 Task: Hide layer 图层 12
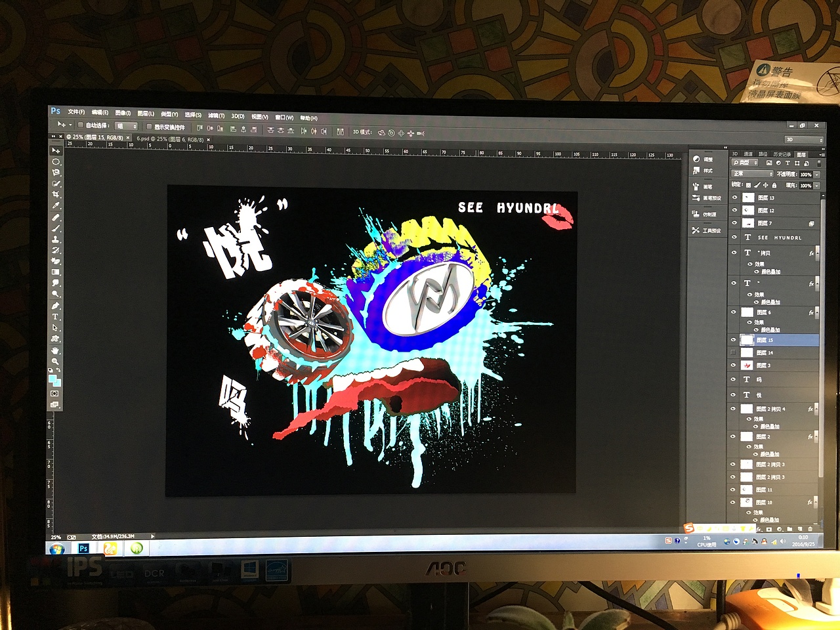[x=734, y=210]
